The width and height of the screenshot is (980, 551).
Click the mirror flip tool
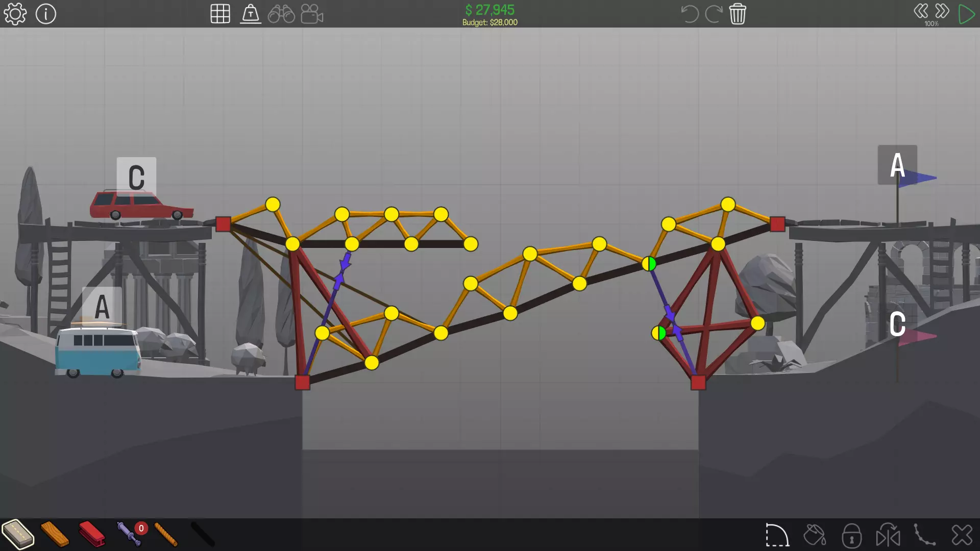[888, 535]
